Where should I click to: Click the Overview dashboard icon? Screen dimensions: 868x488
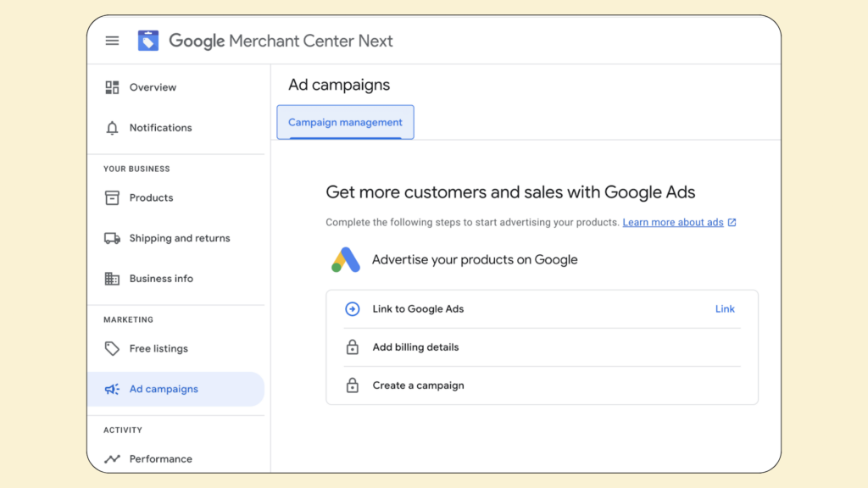(112, 87)
